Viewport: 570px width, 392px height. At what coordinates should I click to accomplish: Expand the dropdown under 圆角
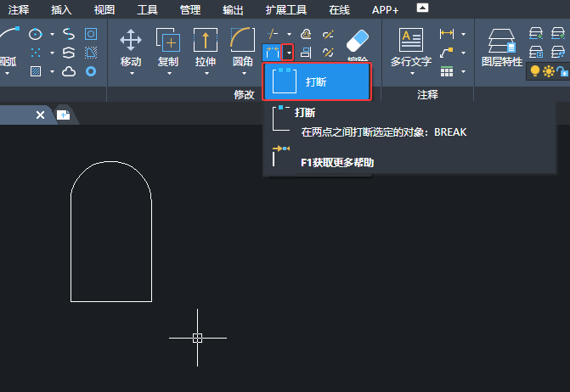[244, 74]
